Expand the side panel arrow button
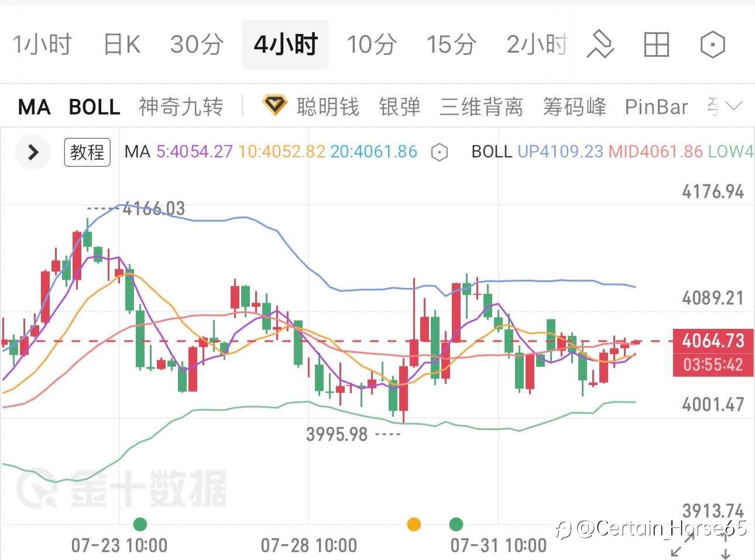Image resolution: width=755 pixels, height=560 pixels. (x=33, y=153)
